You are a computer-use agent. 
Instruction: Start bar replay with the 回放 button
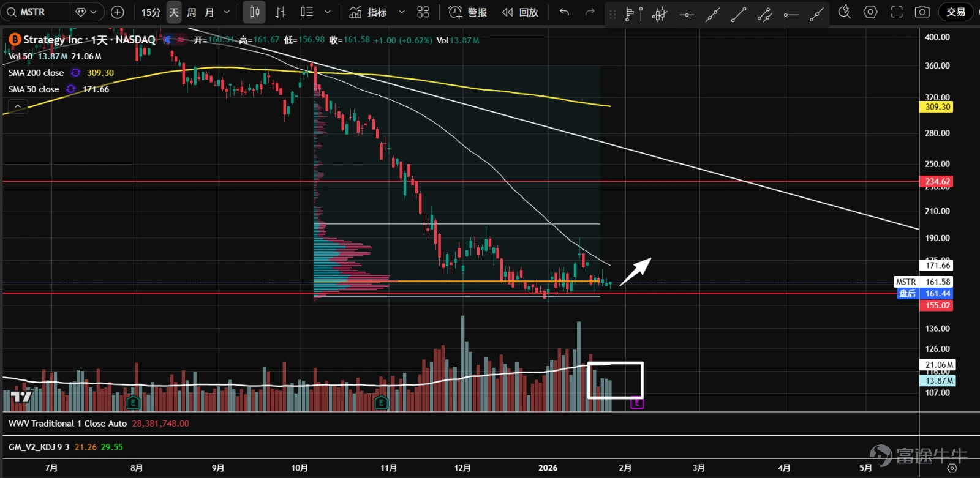[x=520, y=12]
